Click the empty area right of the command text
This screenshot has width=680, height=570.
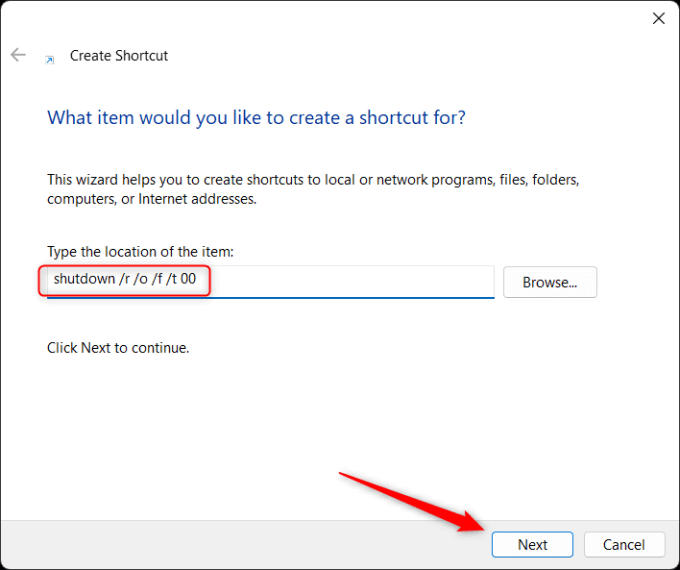pos(350,281)
